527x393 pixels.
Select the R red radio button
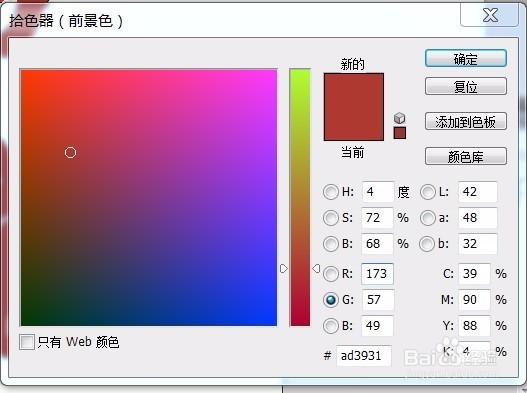pos(330,274)
